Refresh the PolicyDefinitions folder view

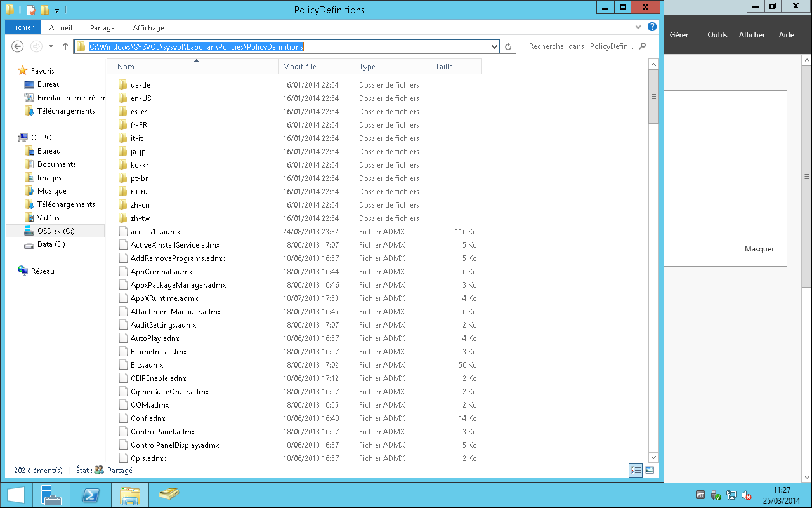508,46
